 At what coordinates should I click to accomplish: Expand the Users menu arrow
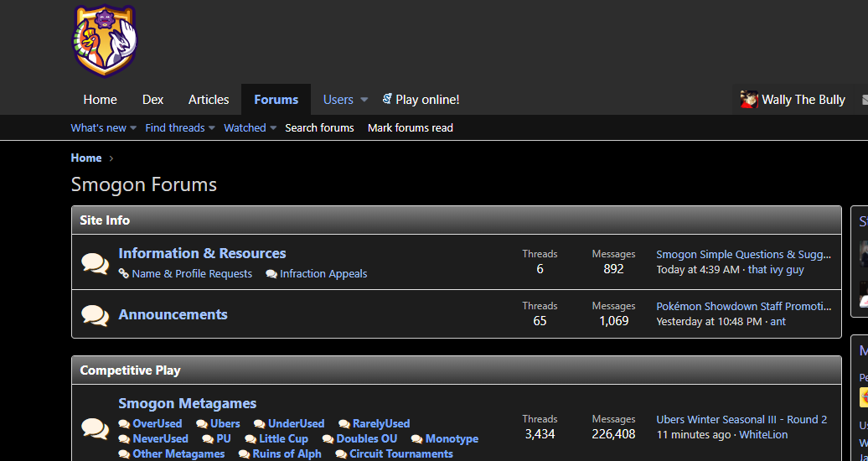364,100
